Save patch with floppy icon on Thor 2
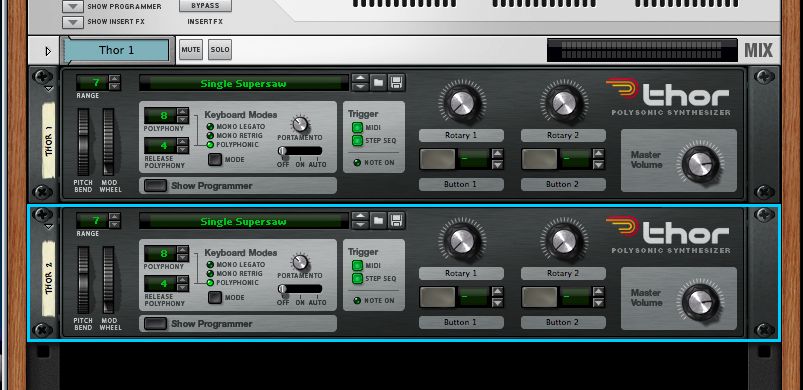Screen dimensions: 803x390 click(x=396, y=221)
